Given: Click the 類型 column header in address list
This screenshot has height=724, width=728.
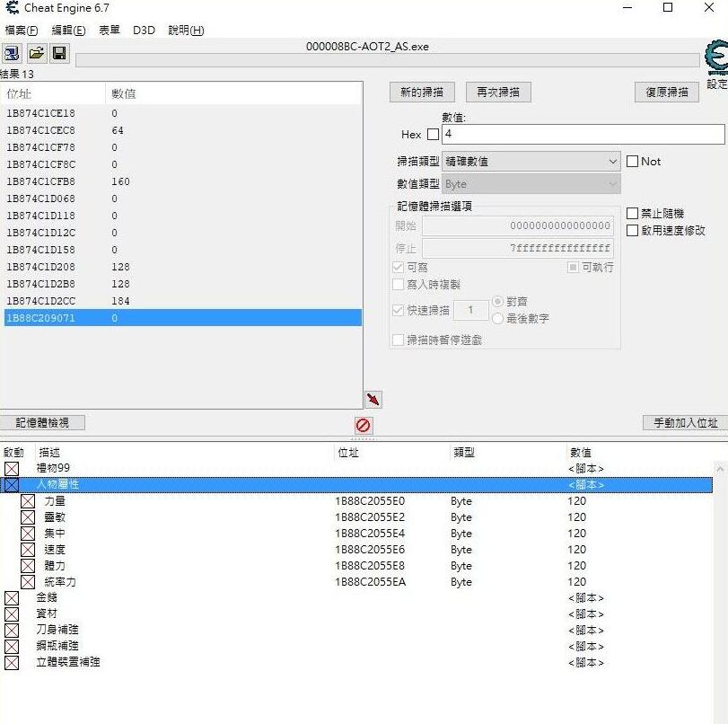Looking at the screenshot, I should 508,452.
